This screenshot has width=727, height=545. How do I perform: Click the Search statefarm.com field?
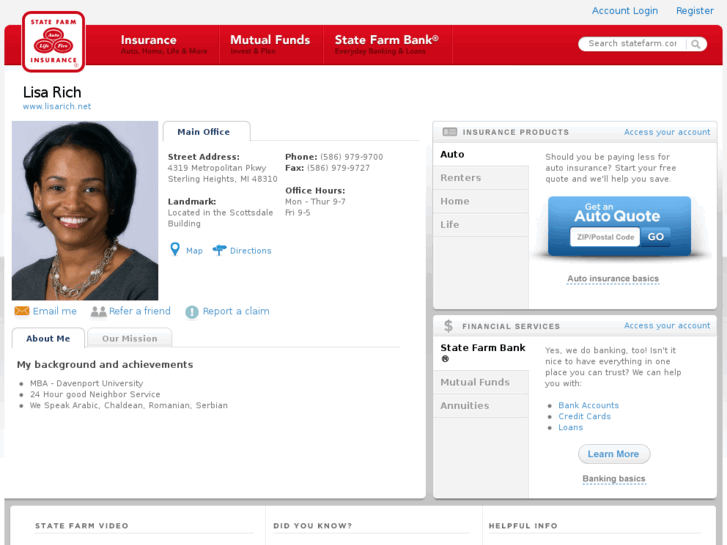point(632,44)
